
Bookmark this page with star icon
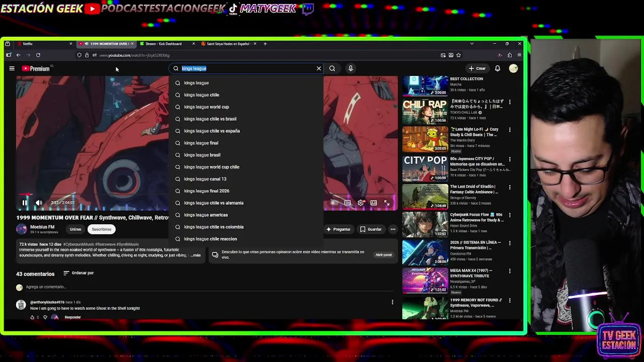(x=458, y=55)
